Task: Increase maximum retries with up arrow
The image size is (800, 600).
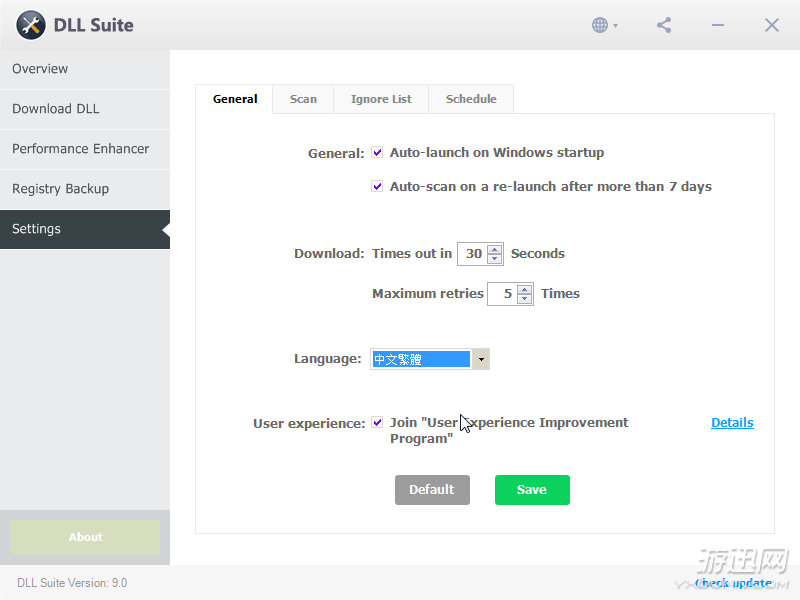Action: click(x=524, y=290)
